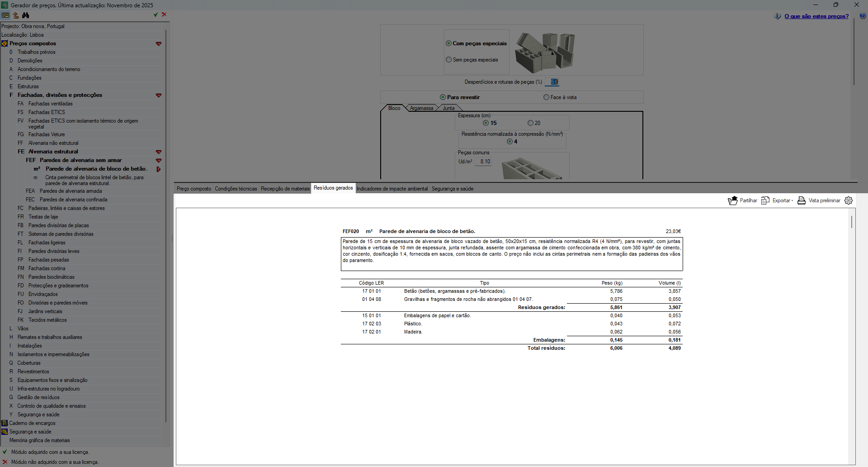Click the brick wall toolbar icon
This screenshot has width=868, height=467.
click(5, 15)
